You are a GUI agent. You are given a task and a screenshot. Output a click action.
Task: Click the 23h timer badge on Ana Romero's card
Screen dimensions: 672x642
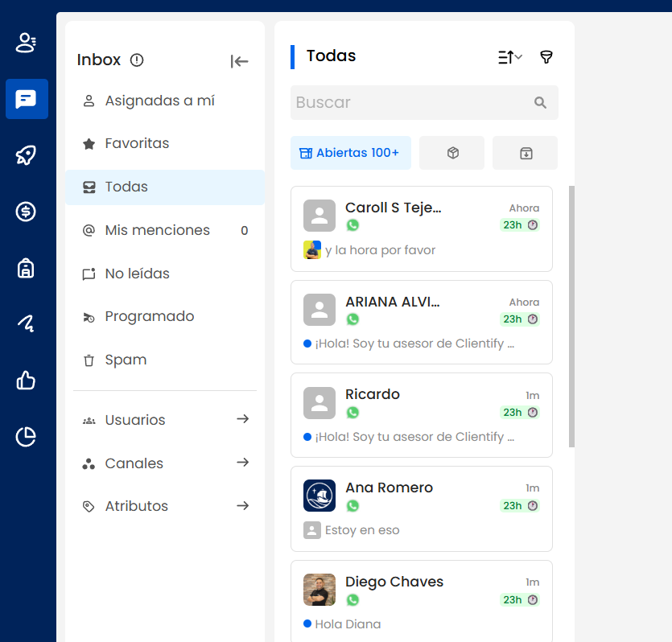click(x=520, y=506)
